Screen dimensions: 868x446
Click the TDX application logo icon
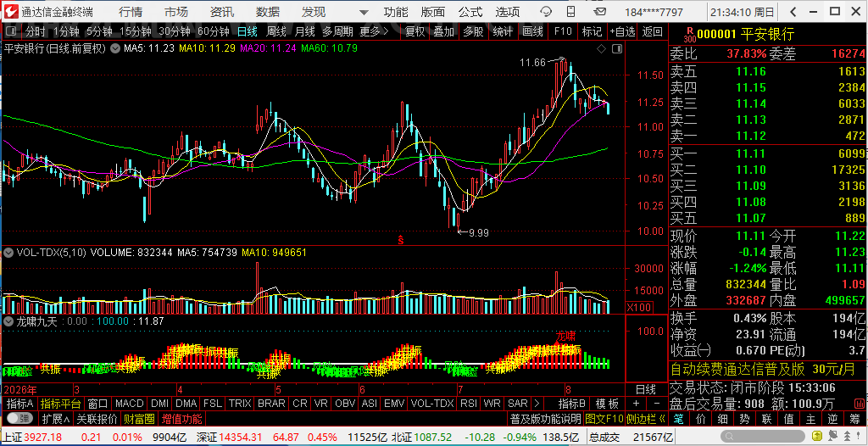(10, 12)
